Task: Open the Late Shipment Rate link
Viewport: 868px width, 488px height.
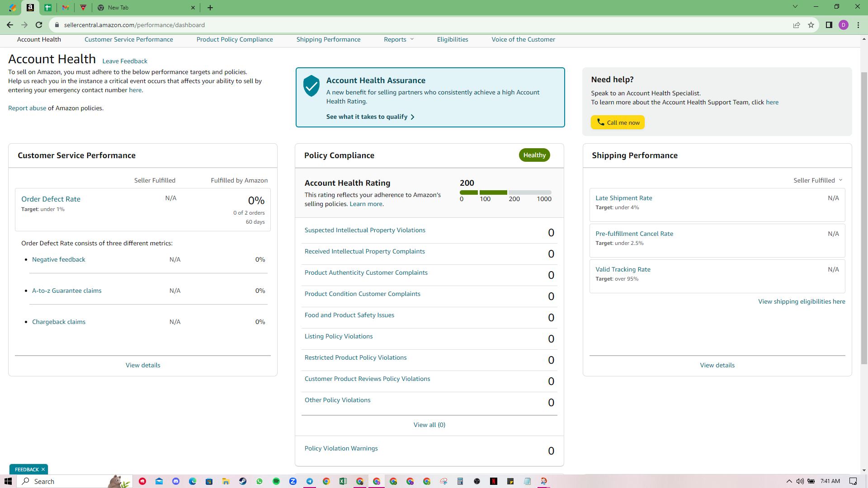Action: pyautogui.click(x=624, y=198)
